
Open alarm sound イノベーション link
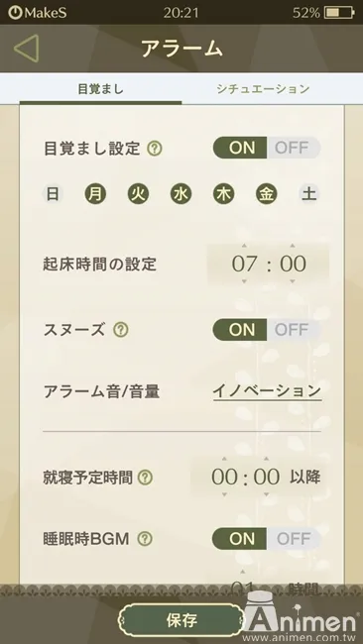(x=267, y=391)
